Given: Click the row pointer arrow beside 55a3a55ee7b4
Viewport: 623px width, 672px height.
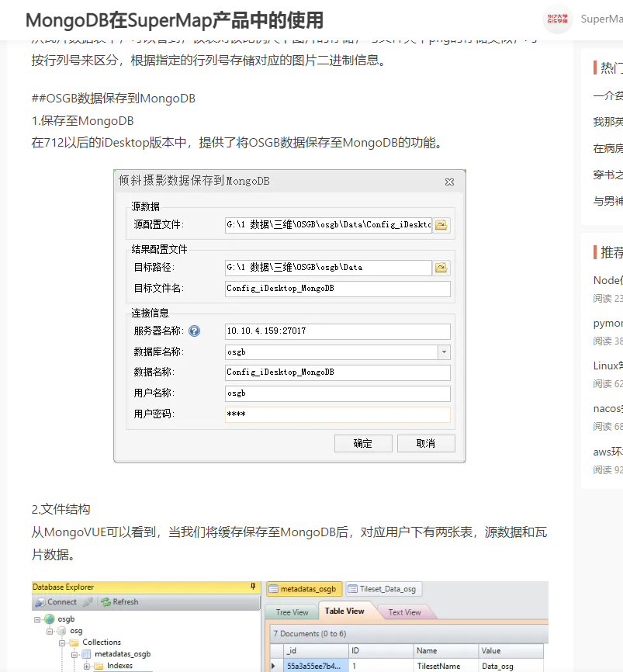Looking at the screenshot, I should [273, 666].
